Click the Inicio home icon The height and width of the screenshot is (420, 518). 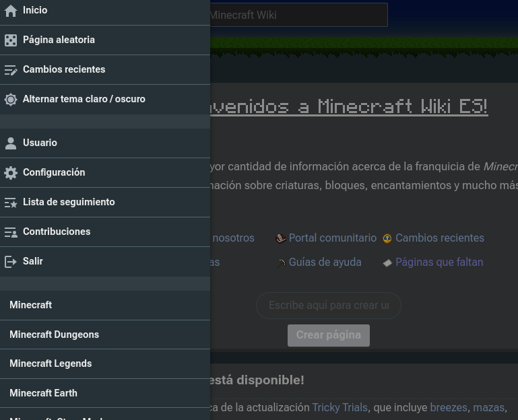(11, 11)
